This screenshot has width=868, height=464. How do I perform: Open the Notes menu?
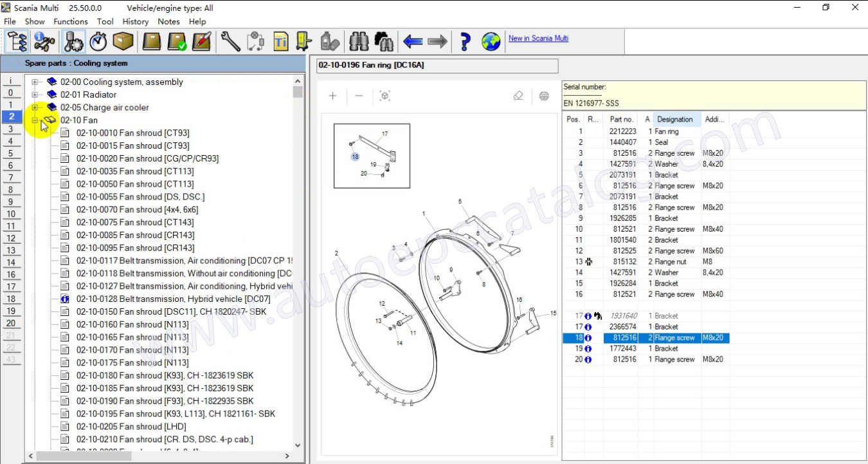point(168,21)
